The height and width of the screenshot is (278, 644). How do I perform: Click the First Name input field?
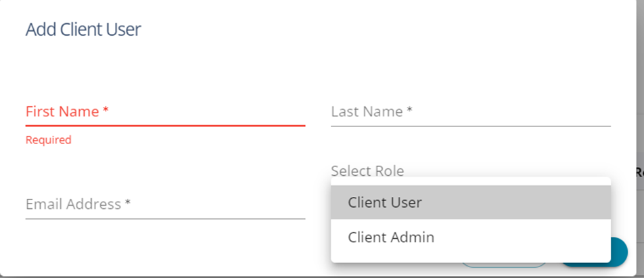(165, 112)
